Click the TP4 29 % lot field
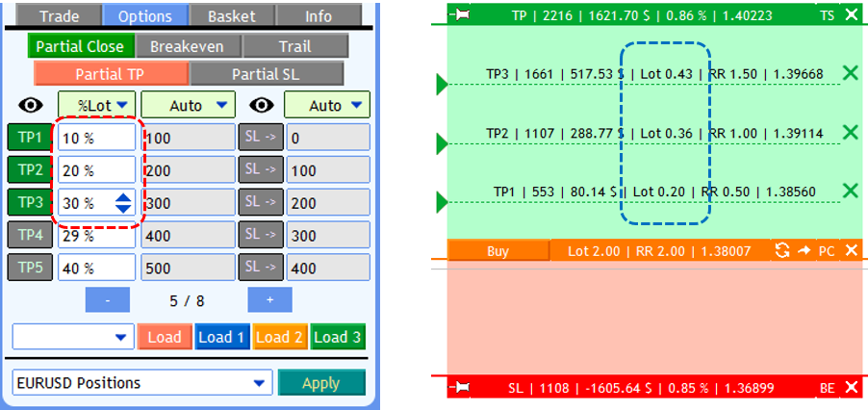The height and width of the screenshot is (410, 868). tap(97, 235)
